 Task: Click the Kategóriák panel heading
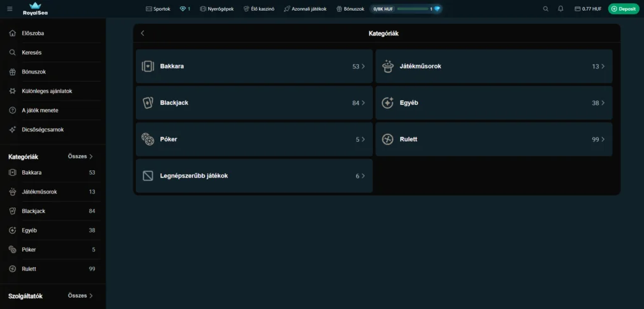point(384,34)
